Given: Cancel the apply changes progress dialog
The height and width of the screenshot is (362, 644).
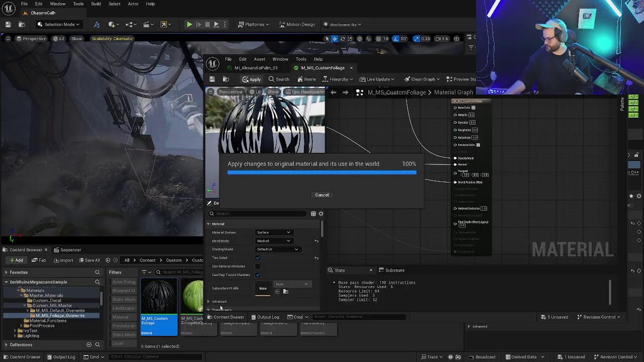Looking at the screenshot, I should pyautogui.click(x=322, y=195).
